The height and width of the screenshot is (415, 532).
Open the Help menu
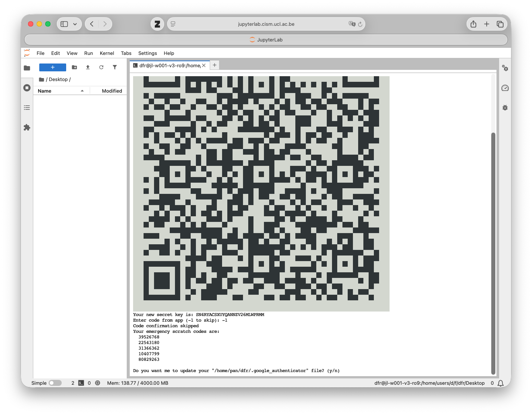coord(169,53)
